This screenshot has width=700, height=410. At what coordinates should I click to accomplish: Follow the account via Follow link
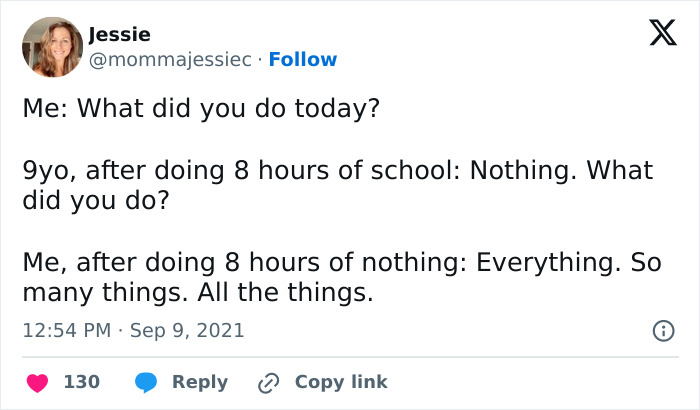[301, 60]
